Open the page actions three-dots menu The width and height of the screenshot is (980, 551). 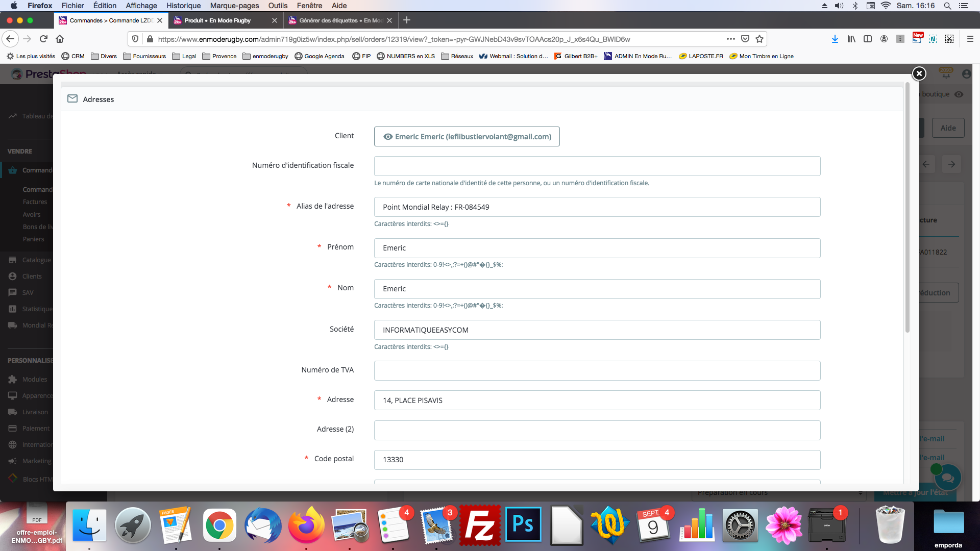[x=731, y=39]
